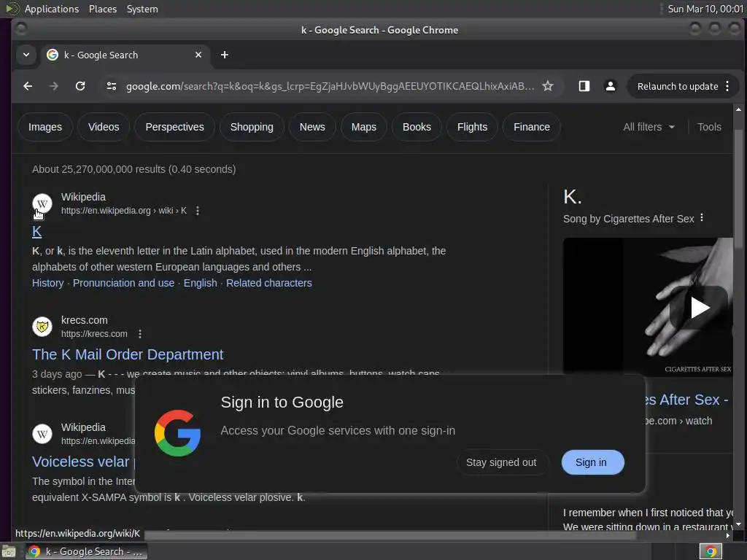Open a new tab with plus icon
This screenshot has height=560, width=747.
pyautogui.click(x=225, y=55)
